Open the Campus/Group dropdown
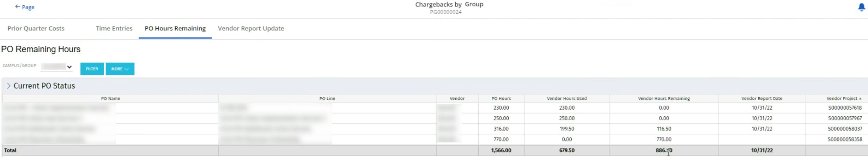Image resolution: width=868 pixels, height=158 pixels. (x=57, y=67)
